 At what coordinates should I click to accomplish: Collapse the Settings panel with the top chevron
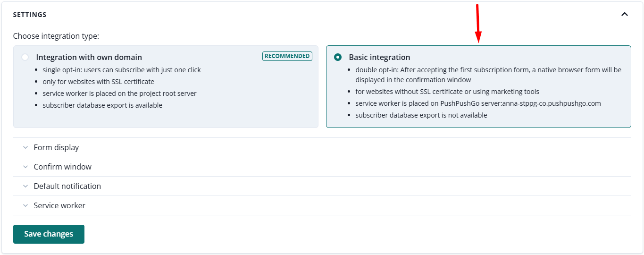624,14
